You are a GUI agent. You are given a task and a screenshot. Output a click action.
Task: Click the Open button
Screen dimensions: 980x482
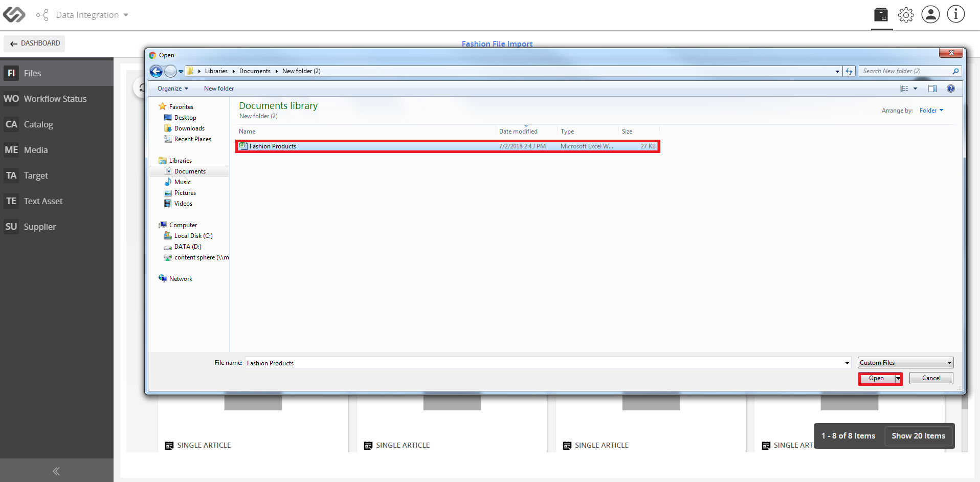click(877, 379)
